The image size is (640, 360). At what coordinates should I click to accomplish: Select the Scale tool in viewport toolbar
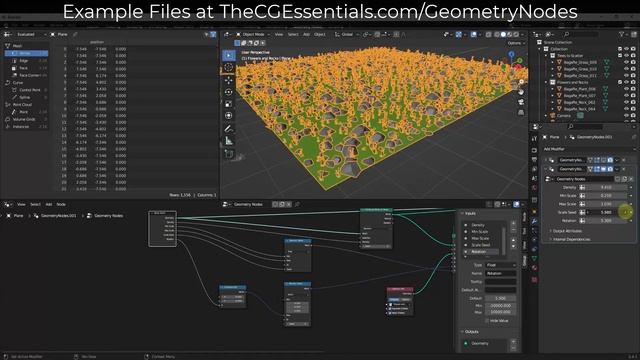coord(229,104)
